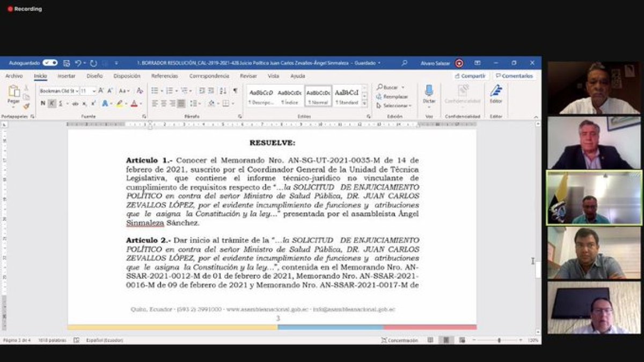Toggle italic (Cursiva) formatting
The image size is (644, 362).
pos(53,102)
